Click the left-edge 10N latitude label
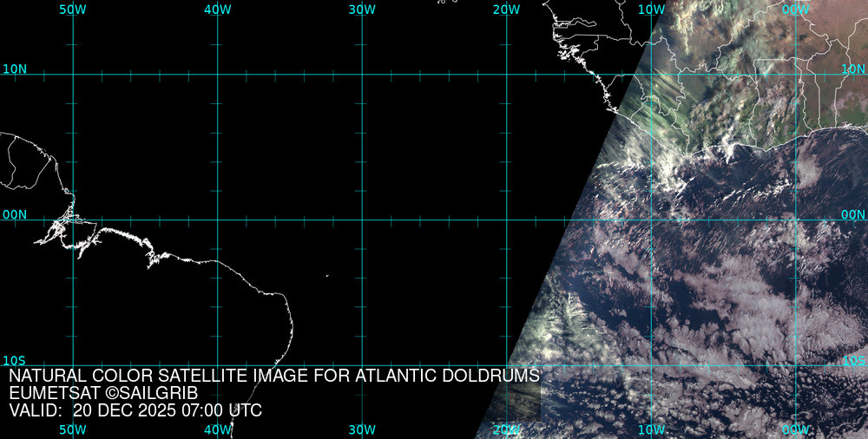The image size is (868, 439). [x=14, y=69]
